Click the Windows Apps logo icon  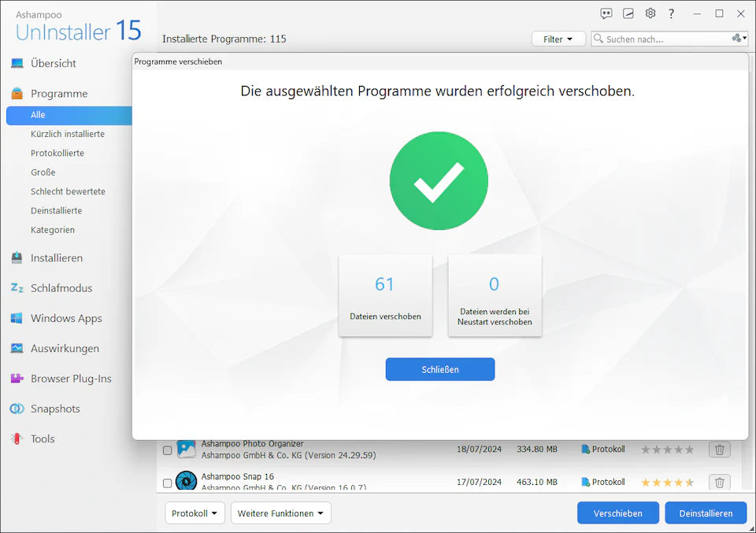[x=17, y=318]
